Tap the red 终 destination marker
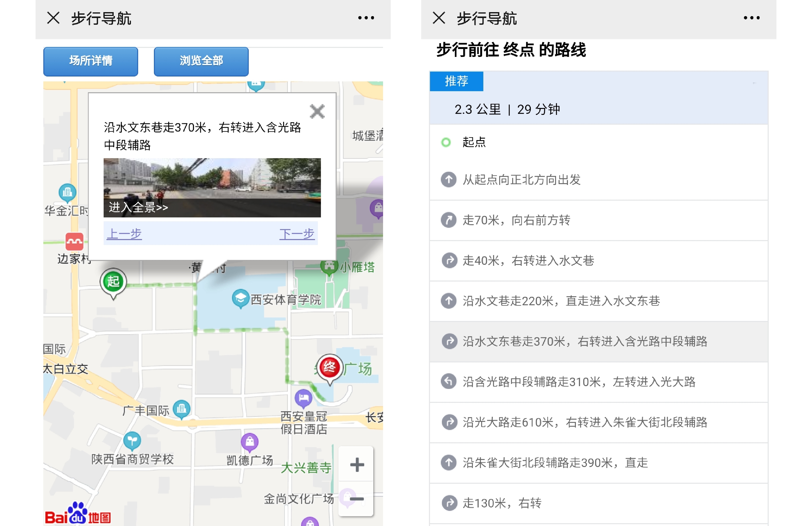 pyautogui.click(x=330, y=370)
